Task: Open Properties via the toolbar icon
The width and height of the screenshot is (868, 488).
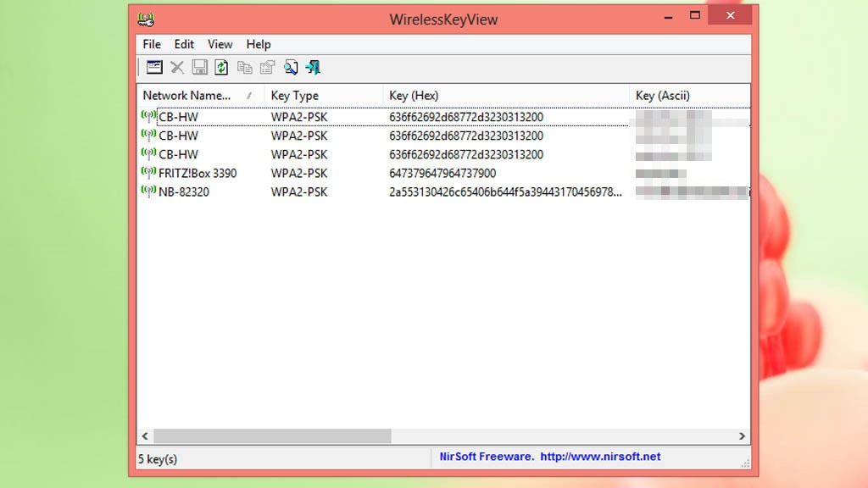Action: point(267,68)
